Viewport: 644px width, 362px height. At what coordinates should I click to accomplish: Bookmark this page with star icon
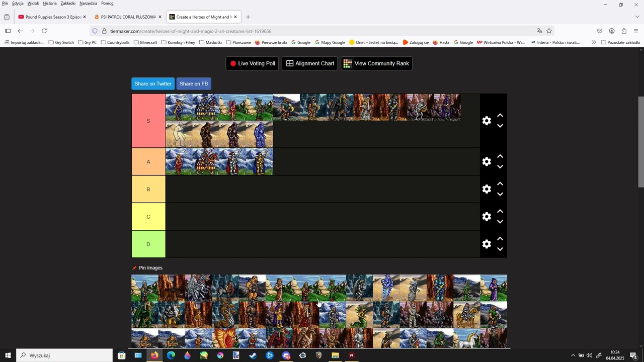point(549,31)
